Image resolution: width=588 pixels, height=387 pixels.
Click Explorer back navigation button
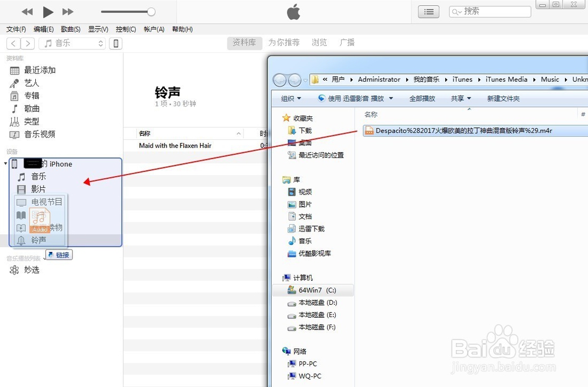click(x=280, y=80)
